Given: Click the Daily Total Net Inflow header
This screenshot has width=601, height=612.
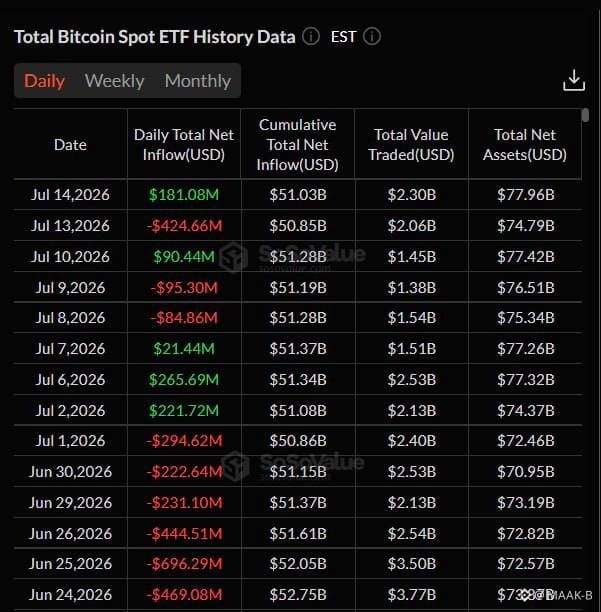Looking at the screenshot, I should 183,145.
